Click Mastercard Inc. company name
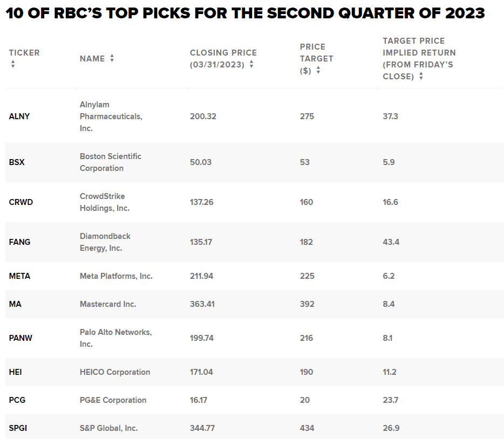Screen dimensions: 504x439 click(108, 304)
